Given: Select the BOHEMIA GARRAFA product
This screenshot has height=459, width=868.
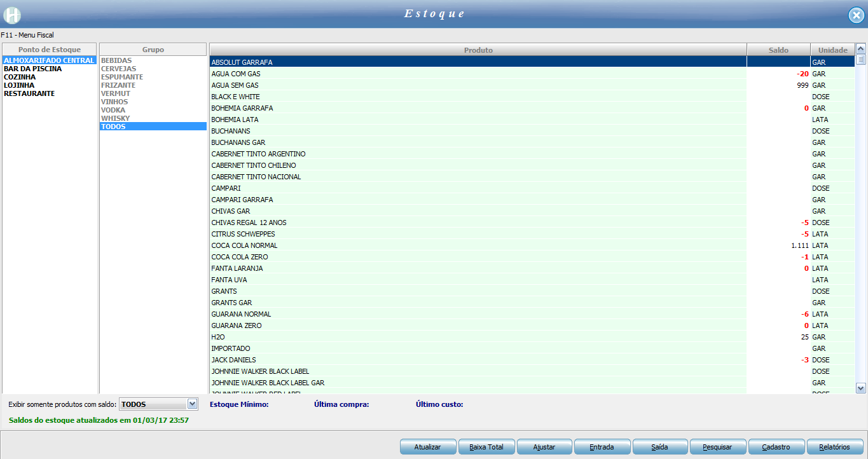Looking at the screenshot, I should pos(532,108).
